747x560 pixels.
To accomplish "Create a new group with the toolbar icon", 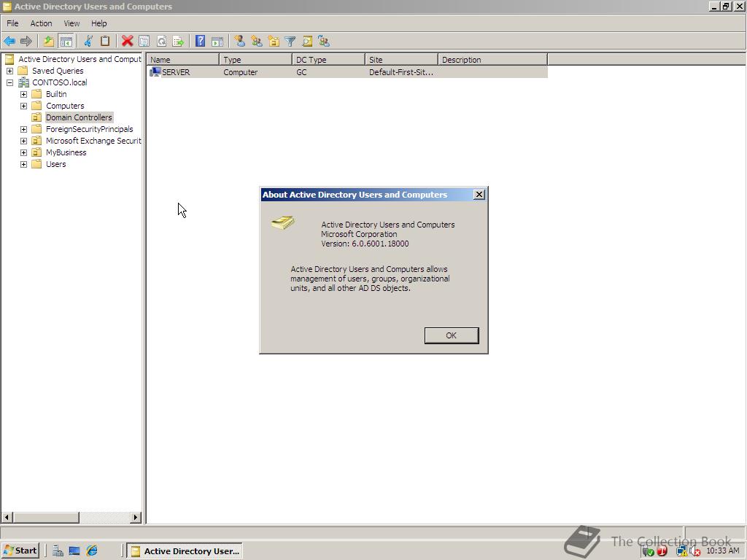I will [257, 42].
